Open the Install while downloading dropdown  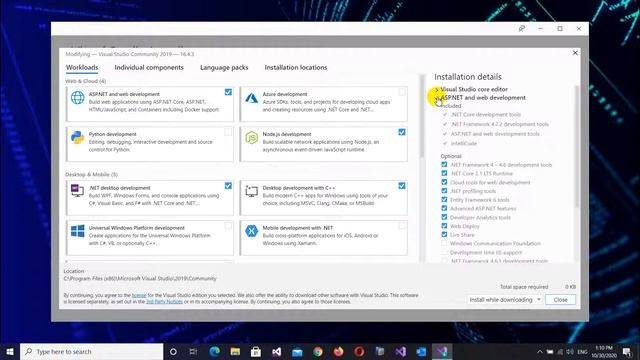[x=504, y=300]
